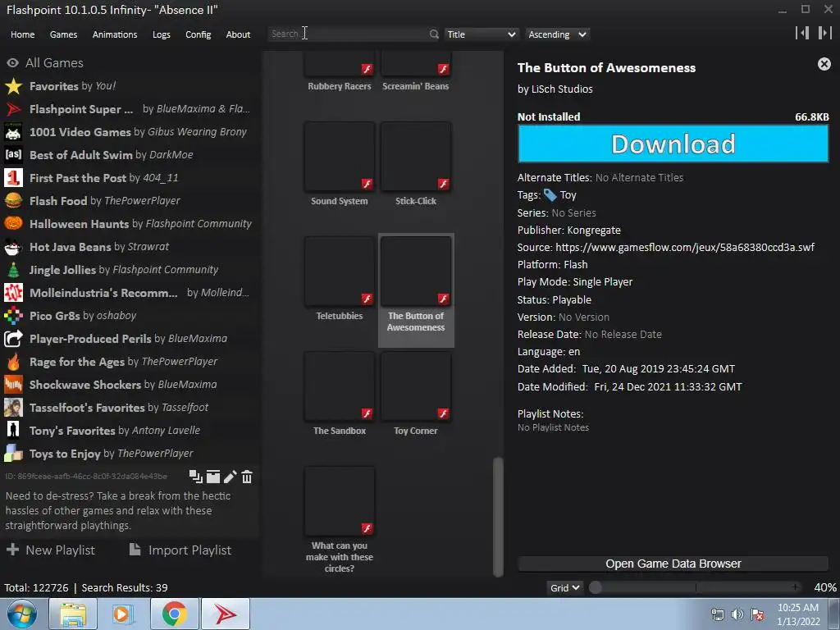This screenshot has height=630, width=840.
Task: Click the Windows Start button
Action: point(22,614)
